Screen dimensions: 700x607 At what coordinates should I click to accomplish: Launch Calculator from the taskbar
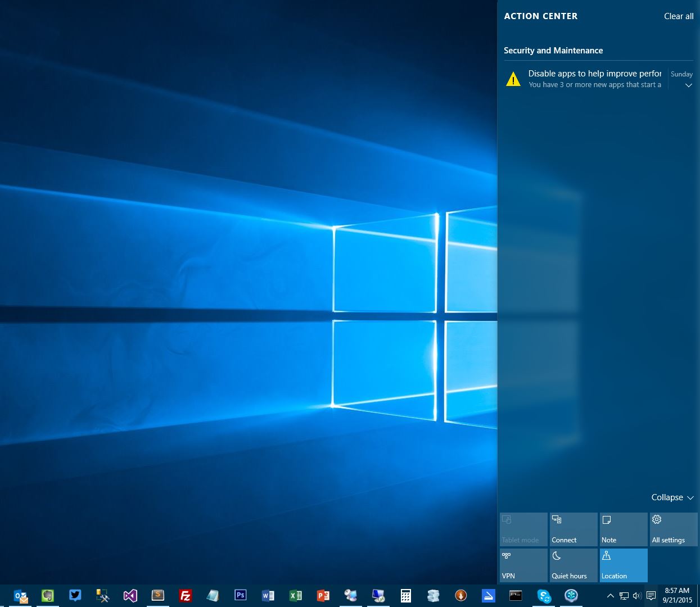tap(406, 596)
